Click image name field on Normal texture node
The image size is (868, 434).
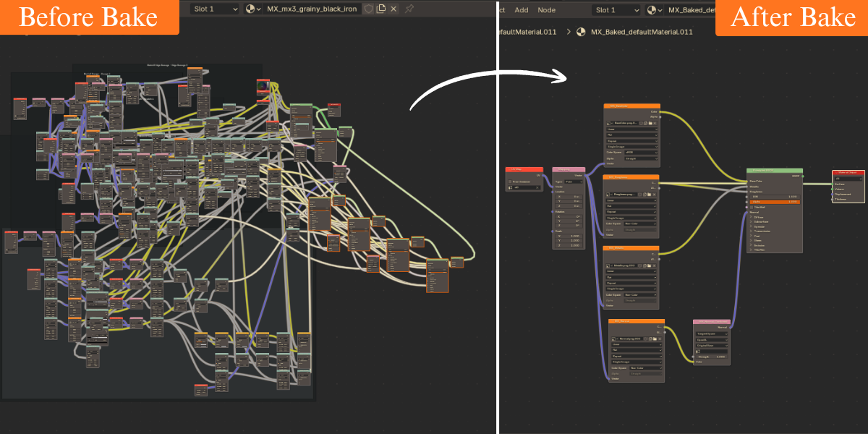tap(629, 339)
